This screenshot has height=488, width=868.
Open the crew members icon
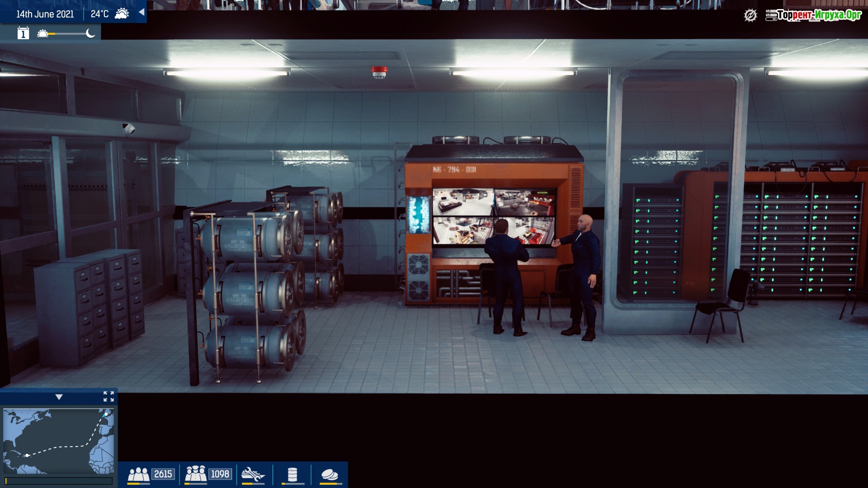pos(196,474)
